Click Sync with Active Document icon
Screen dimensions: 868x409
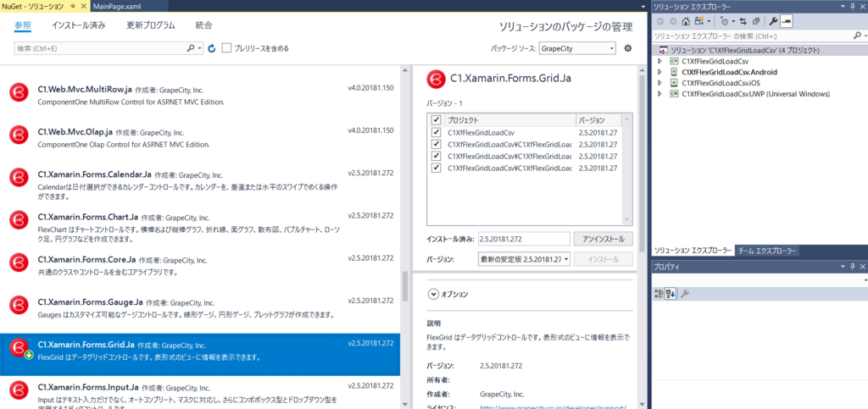pos(743,21)
